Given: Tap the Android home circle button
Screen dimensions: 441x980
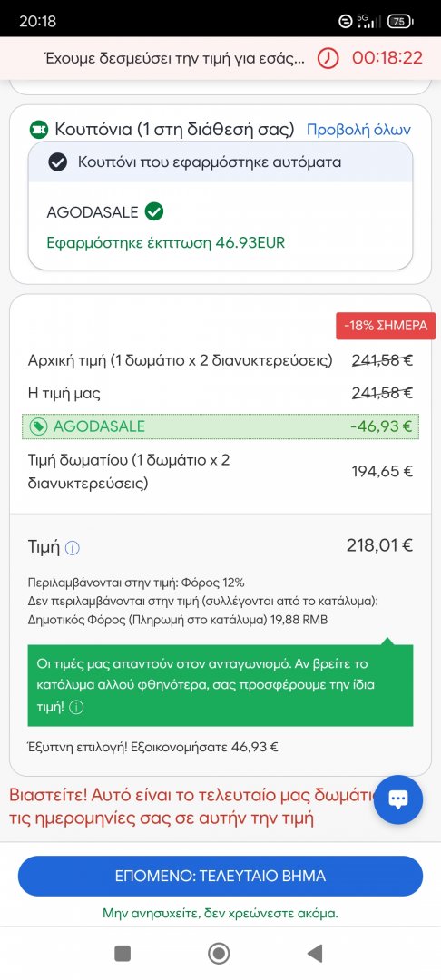Looking at the screenshot, I should 219,953.
